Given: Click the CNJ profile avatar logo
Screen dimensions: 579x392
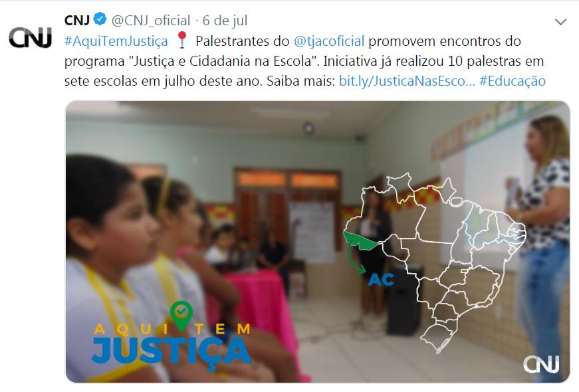Looking at the screenshot, I should pos(31,38).
